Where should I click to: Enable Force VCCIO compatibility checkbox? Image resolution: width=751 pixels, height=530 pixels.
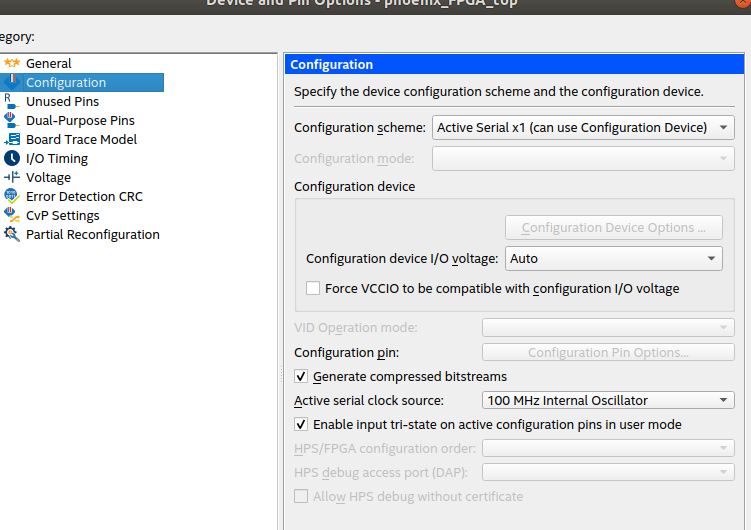click(x=314, y=288)
